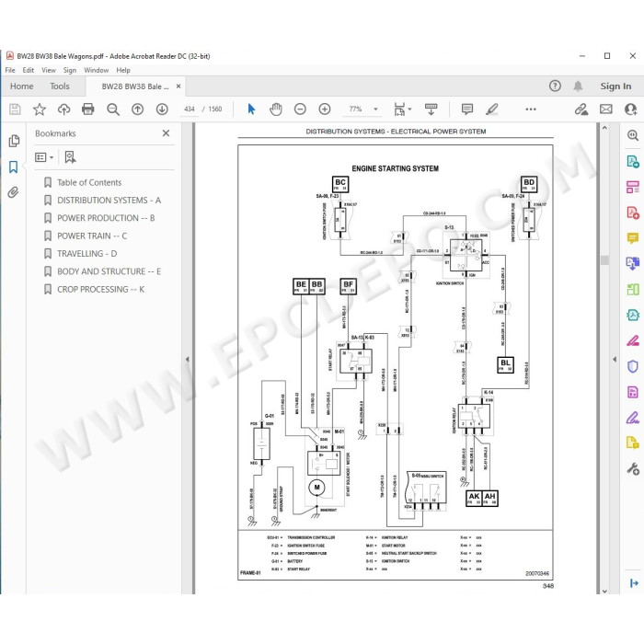The height and width of the screenshot is (644, 644).
Task: Jump to POWER PRODUCTION -- B bookmark
Action: pyautogui.click(x=106, y=218)
